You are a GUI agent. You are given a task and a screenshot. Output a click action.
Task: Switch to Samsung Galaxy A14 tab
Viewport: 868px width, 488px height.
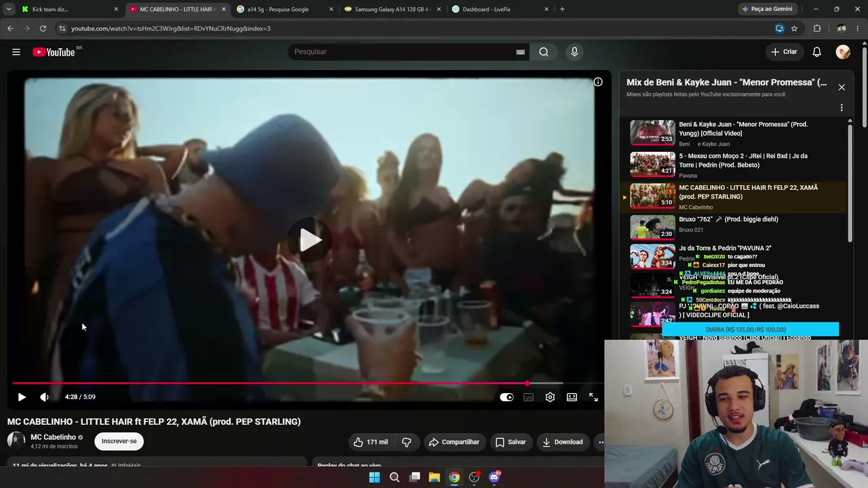392,9
